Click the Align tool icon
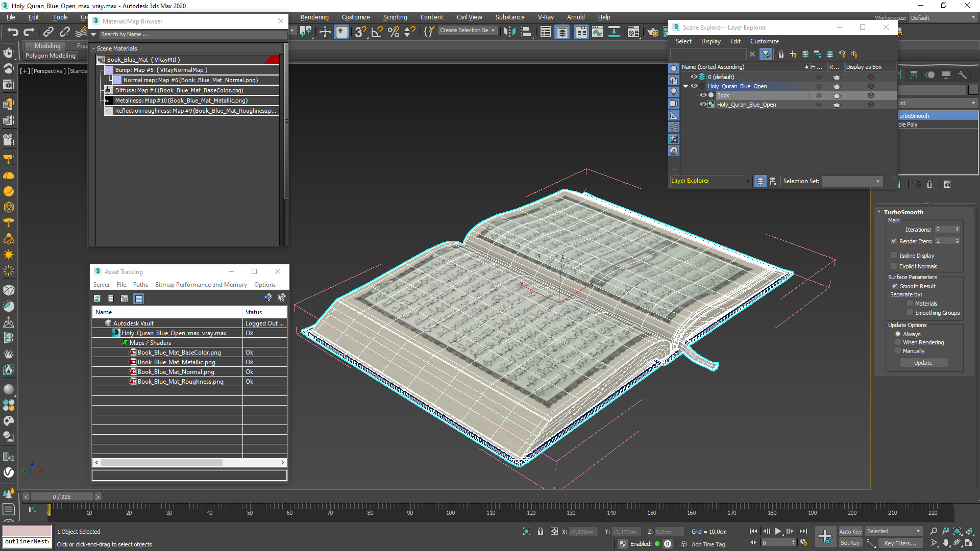The width and height of the screenshot is (980, 551). 526,32
